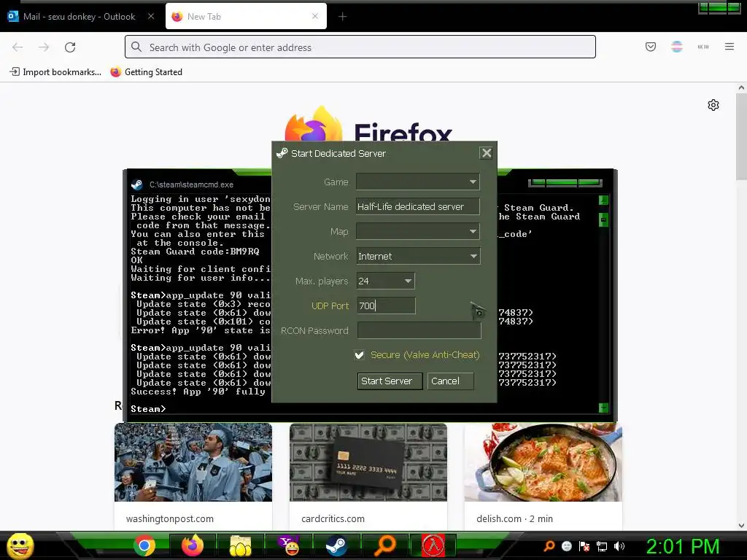Open Yahoo Messenger from the taskbar
The image size is (747, 560).
[x=289, y=545]
